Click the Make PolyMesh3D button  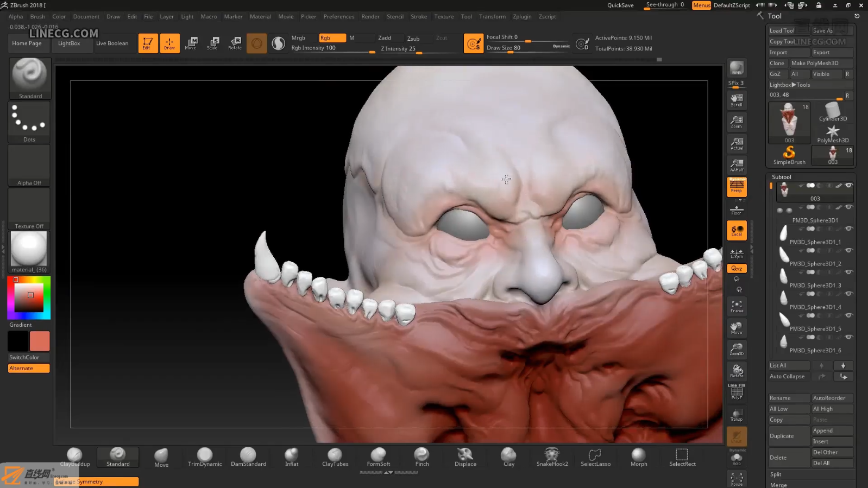(821, 63)
